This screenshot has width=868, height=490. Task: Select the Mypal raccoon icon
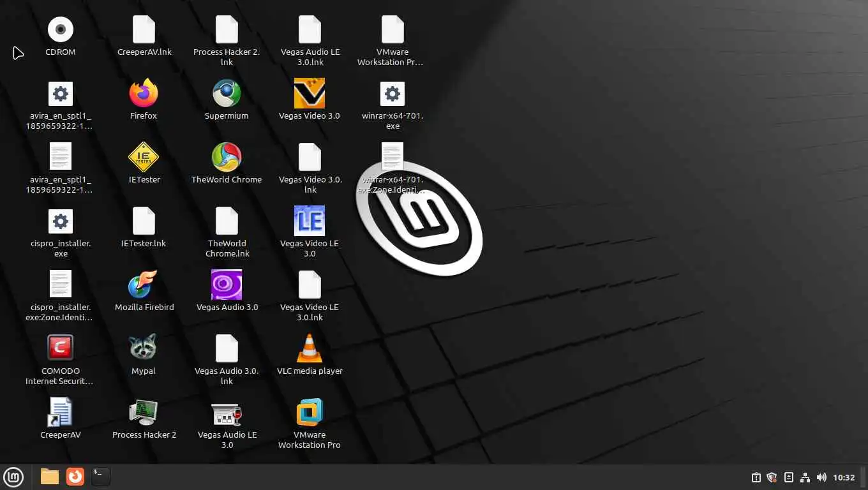[x=144, y=348]
